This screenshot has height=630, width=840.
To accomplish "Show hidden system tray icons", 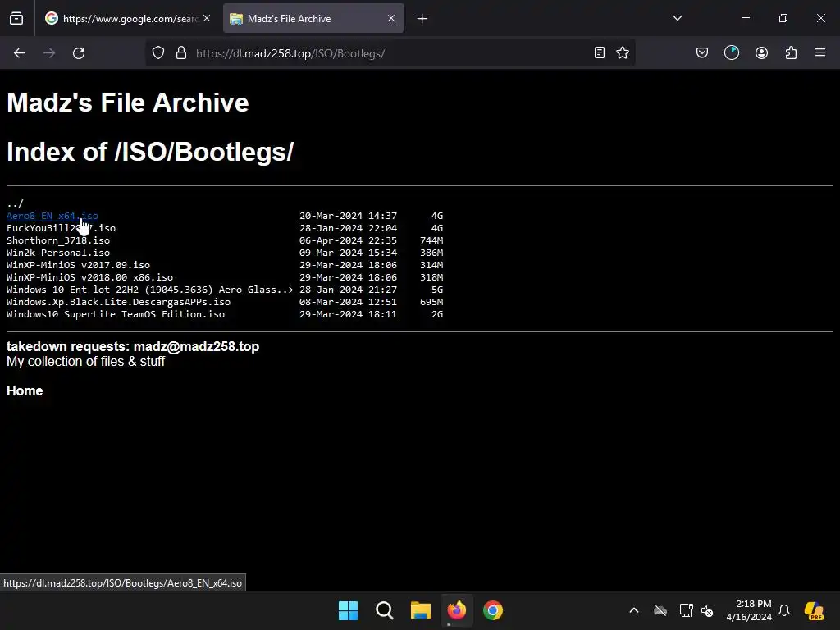I will 634,610.
